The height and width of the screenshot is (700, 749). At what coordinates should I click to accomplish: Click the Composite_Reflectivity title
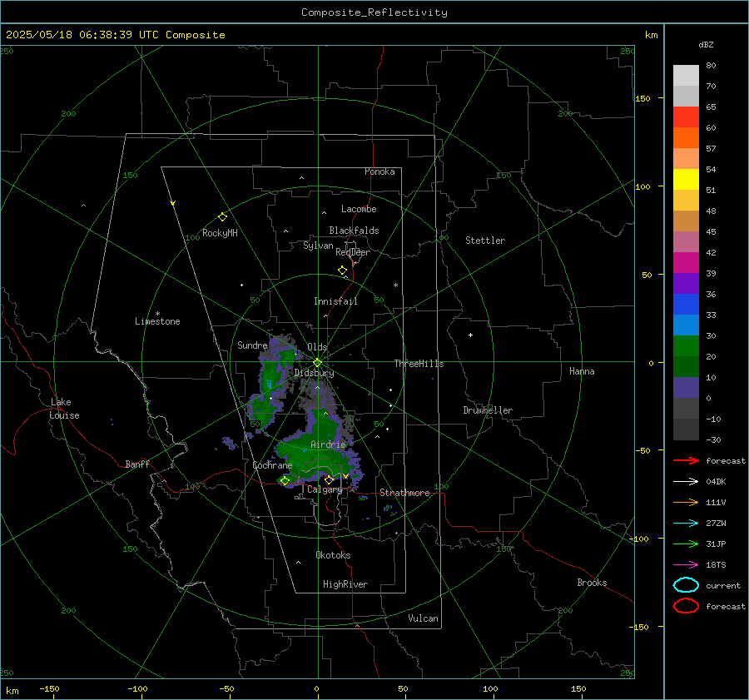[x=374, y=12]
